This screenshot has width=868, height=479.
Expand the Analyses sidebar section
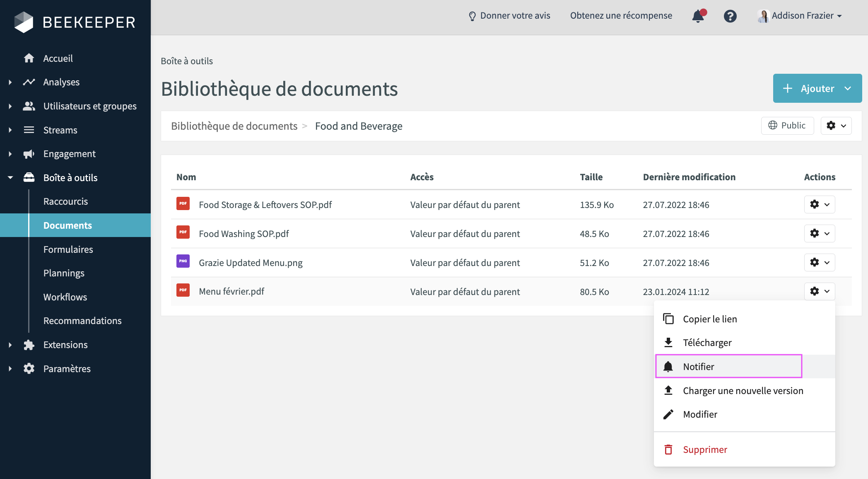(10, 82)
